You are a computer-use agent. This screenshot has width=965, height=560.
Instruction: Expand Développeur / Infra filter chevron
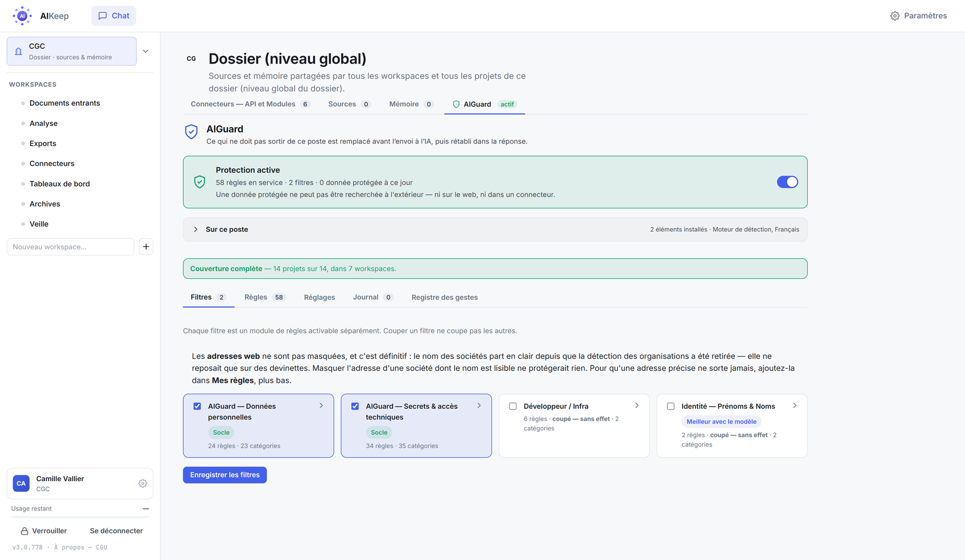click(637, 406)
